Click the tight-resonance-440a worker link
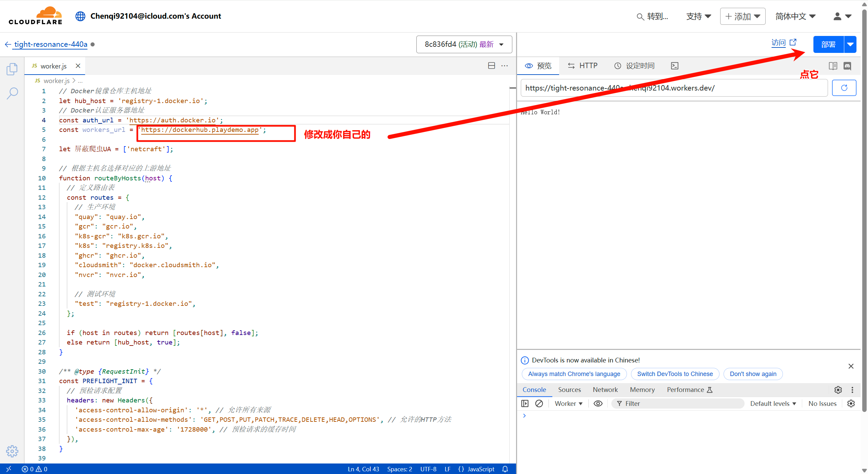The height and width of the screenshot is (474, 868). pos(51,44)
